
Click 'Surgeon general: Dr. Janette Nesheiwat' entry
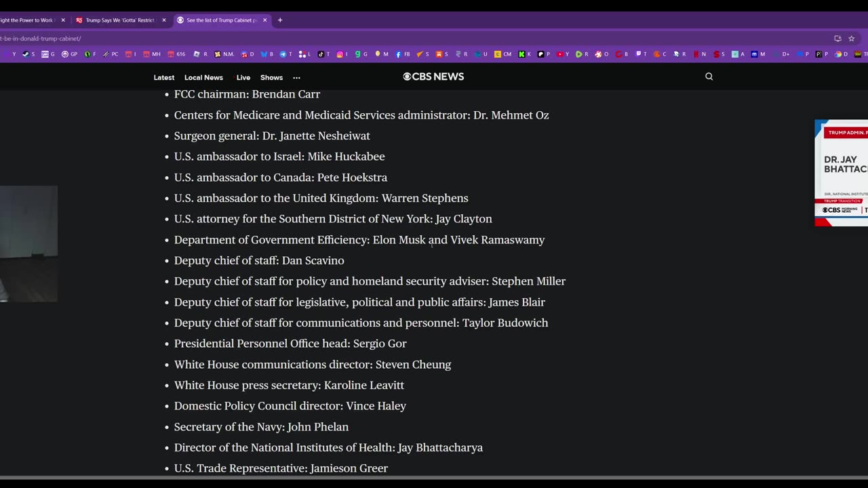tap(272, 136)
